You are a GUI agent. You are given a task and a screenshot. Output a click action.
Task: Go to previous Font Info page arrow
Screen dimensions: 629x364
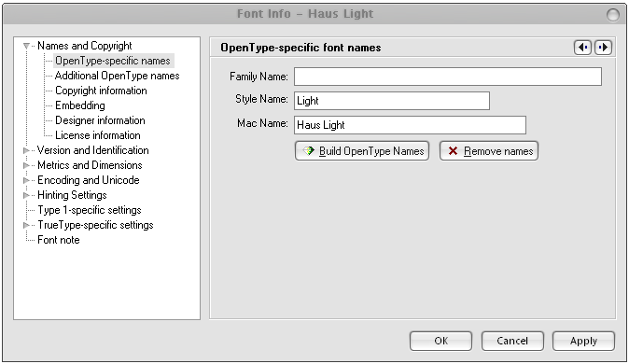pyautogui.click(x=582, y=48)
